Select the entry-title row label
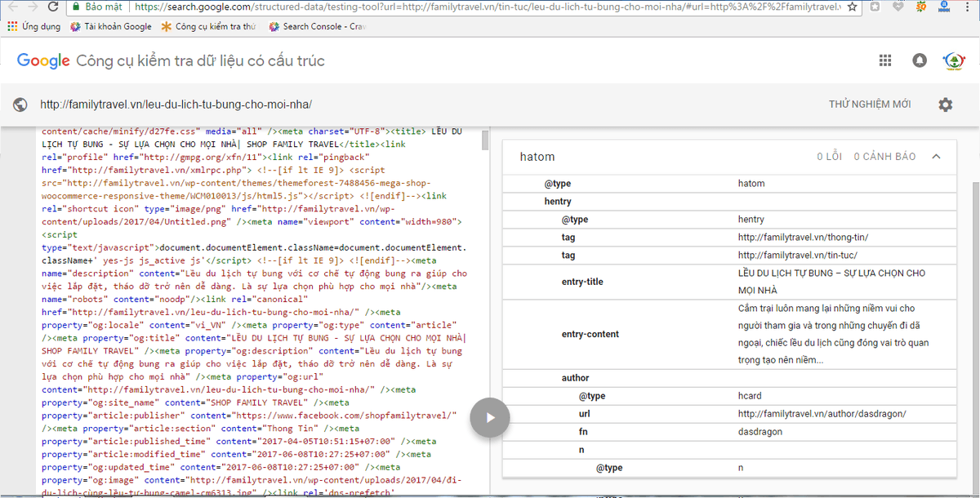This screenshot has height=498, width=980. [x=583, y=282]
